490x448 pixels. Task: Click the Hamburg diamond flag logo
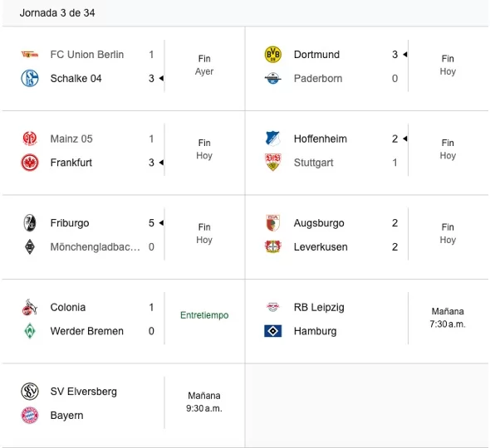(272, 331)
